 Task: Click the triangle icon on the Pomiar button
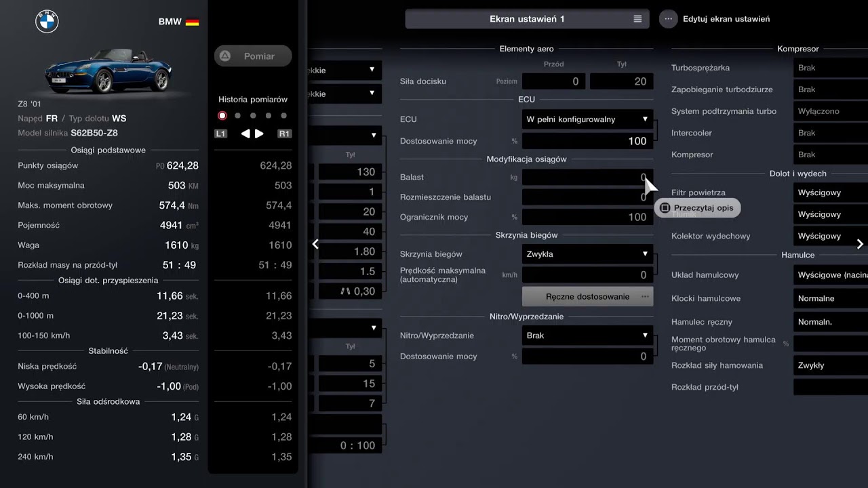225,56
